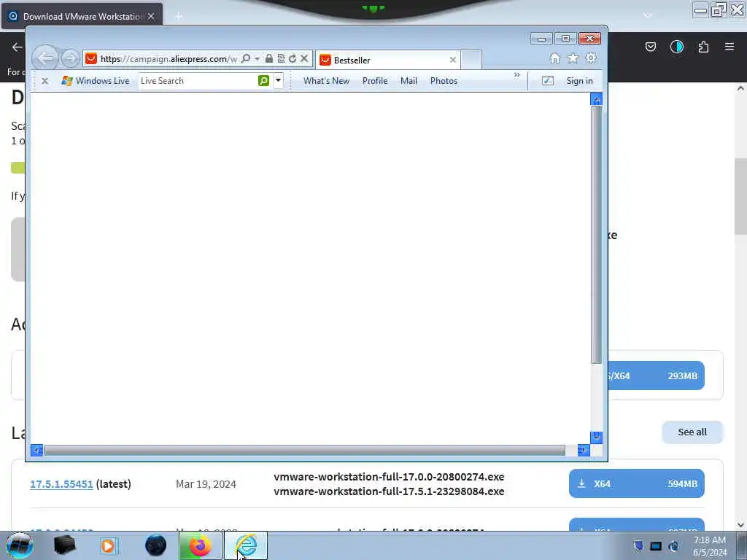Open Photos on the Windows Live toolbar
The height and width of the screenshot is (560, 747).
[x=444, y=81]
